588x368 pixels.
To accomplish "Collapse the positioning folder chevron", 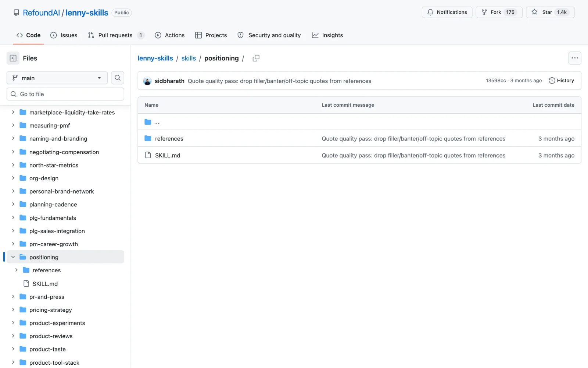I will tap(13, 257).
